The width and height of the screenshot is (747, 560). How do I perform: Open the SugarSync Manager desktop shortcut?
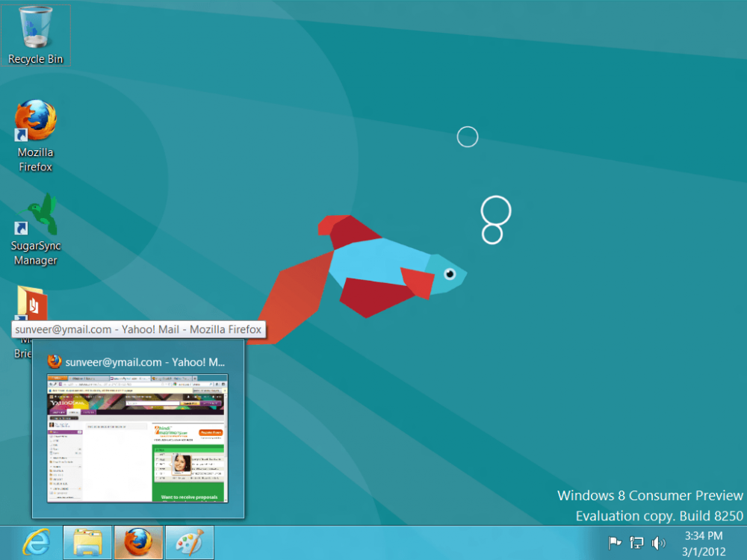point(36,229)
